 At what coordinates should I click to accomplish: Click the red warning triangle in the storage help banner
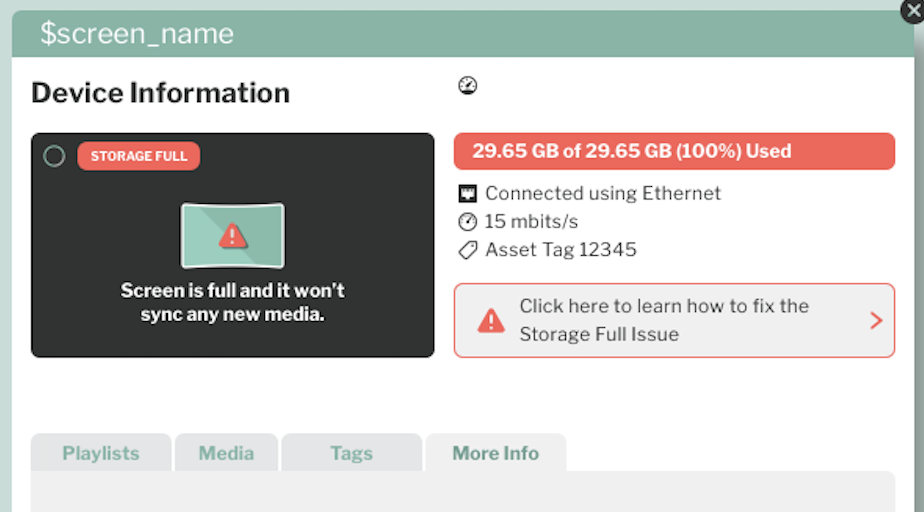click(x=491, y=321)
